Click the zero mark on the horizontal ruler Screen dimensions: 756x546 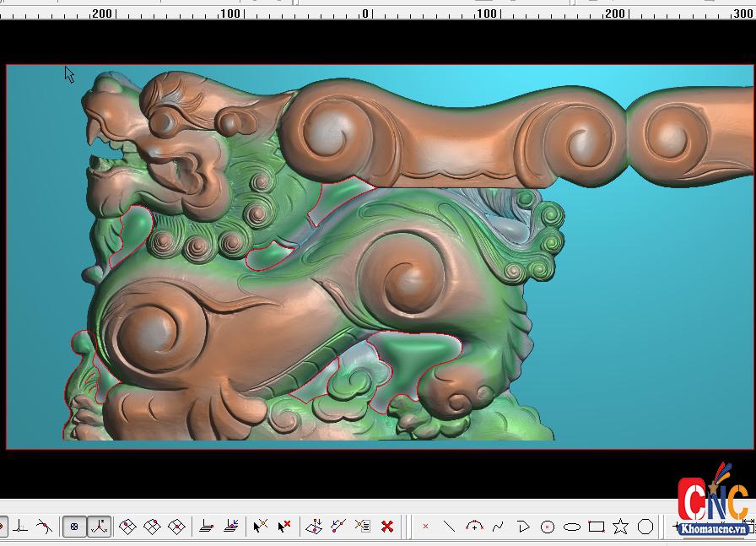pyautogui.click(x=365, y=14)
